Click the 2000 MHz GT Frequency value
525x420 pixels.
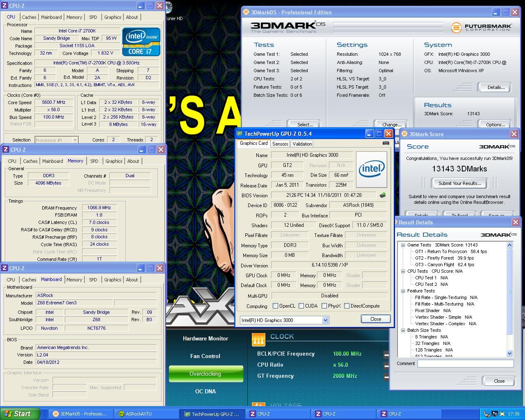pyautogui.click(x=345, y=376)
